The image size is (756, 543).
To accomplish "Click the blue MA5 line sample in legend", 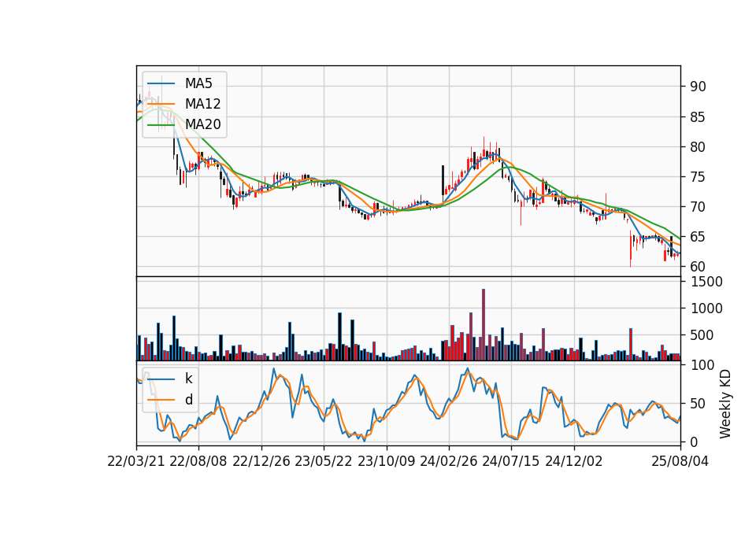I will pos(161,83).
